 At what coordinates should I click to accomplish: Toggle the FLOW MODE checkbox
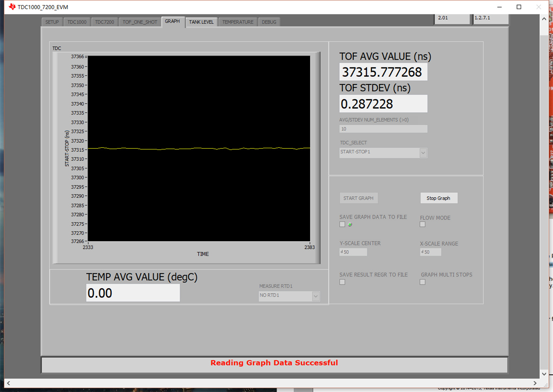point(423,225)
